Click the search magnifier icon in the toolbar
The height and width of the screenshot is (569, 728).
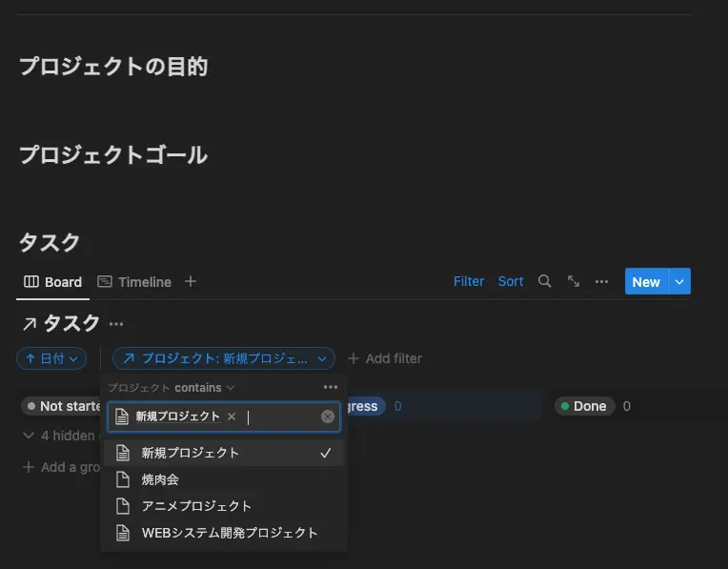point(544,282)
